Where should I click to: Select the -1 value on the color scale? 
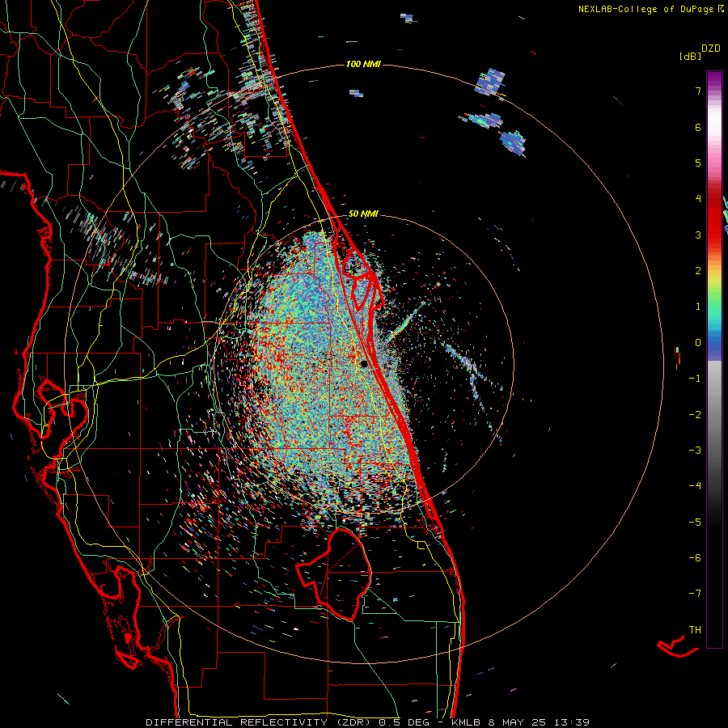695,379
